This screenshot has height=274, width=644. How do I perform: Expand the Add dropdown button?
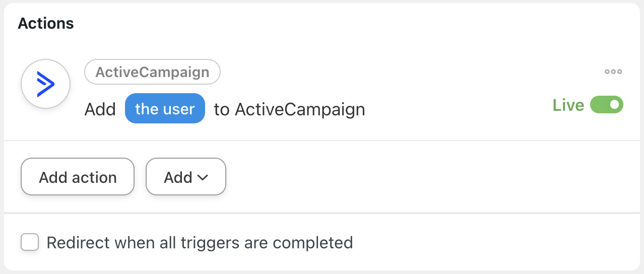click(185, 177)
